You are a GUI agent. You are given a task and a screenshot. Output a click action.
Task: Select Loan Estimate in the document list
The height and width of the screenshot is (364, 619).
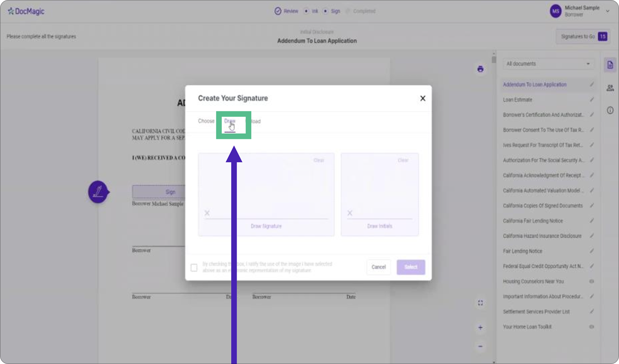coord(517,100)
